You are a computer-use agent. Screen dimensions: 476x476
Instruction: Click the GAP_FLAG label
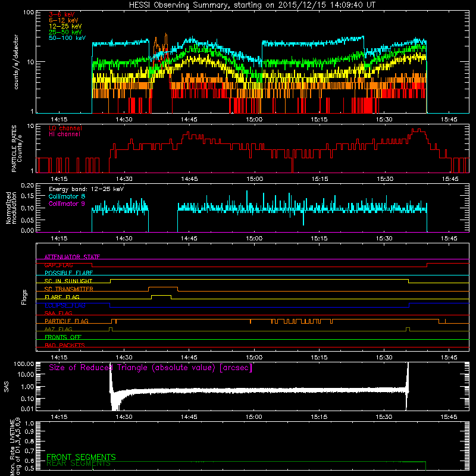tap(58, 265)
